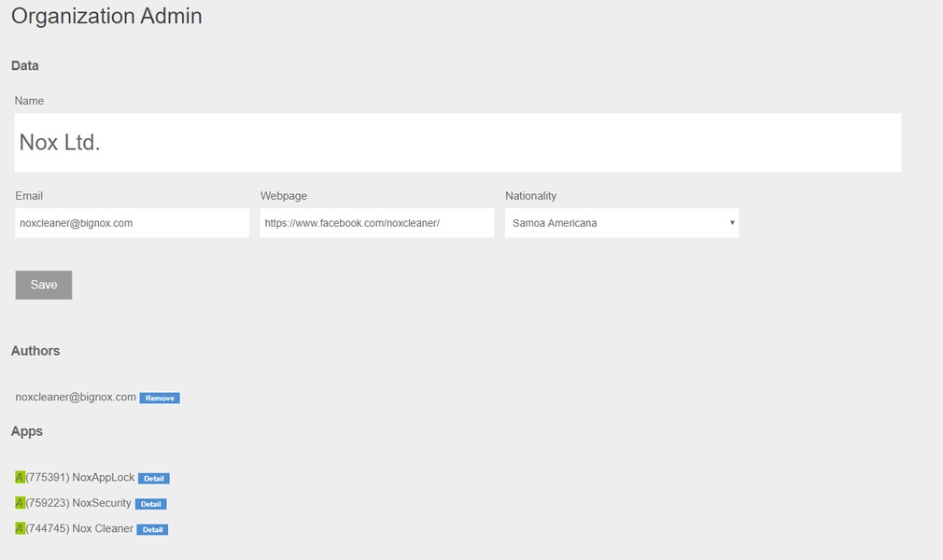The height and width of the screenshot is (560, 943).
Task: Save the organization data
Action: [44, 285]
